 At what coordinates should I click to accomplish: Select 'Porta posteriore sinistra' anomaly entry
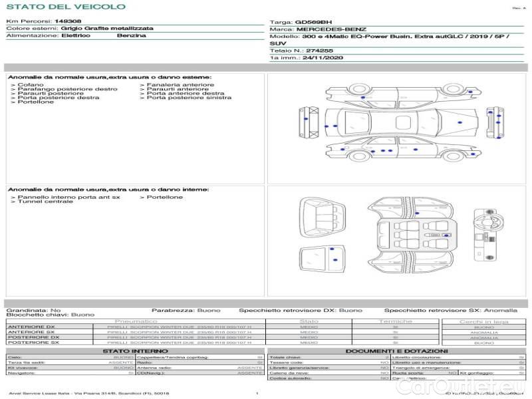point(189,98)
